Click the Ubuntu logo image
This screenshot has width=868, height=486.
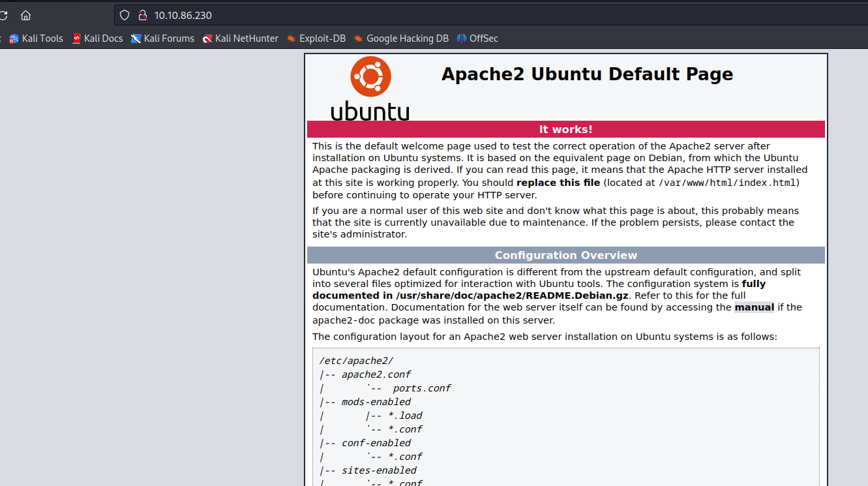(x=370, y=88)
